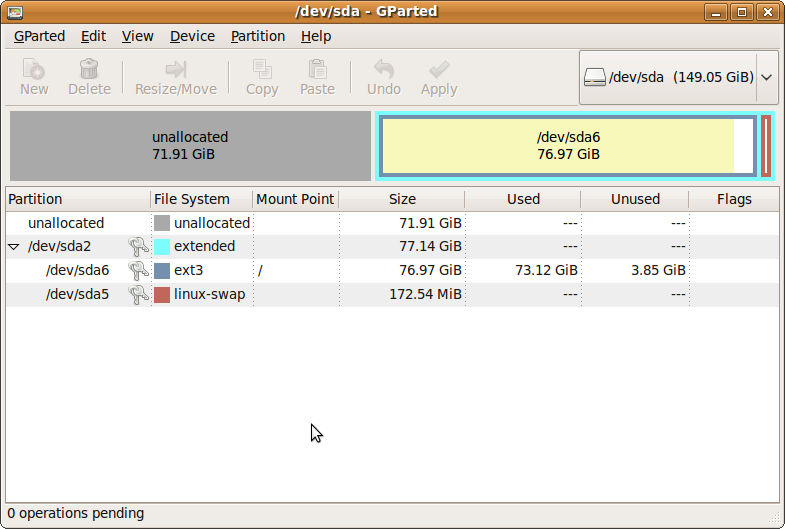The image size is (785, 529).
Task: Click the window resize grip corner
Action: 773,517
